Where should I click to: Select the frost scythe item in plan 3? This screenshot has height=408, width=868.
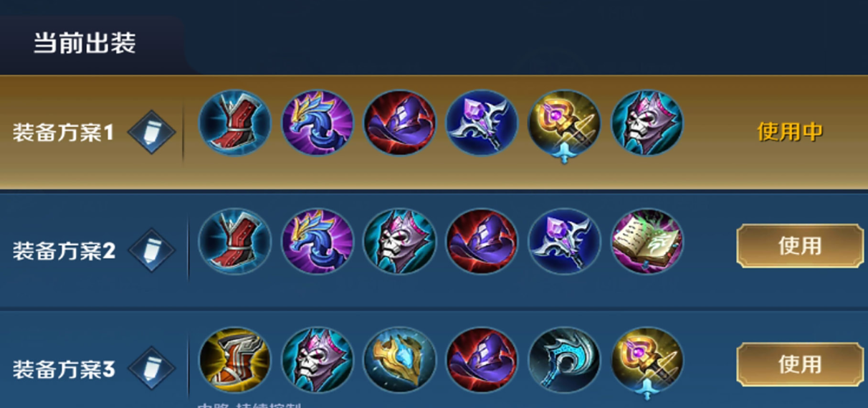tap(564, 361)
